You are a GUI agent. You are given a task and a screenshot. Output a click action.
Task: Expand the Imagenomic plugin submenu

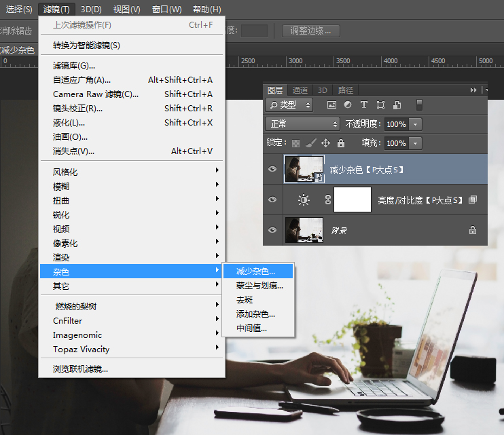coord(131,335)
